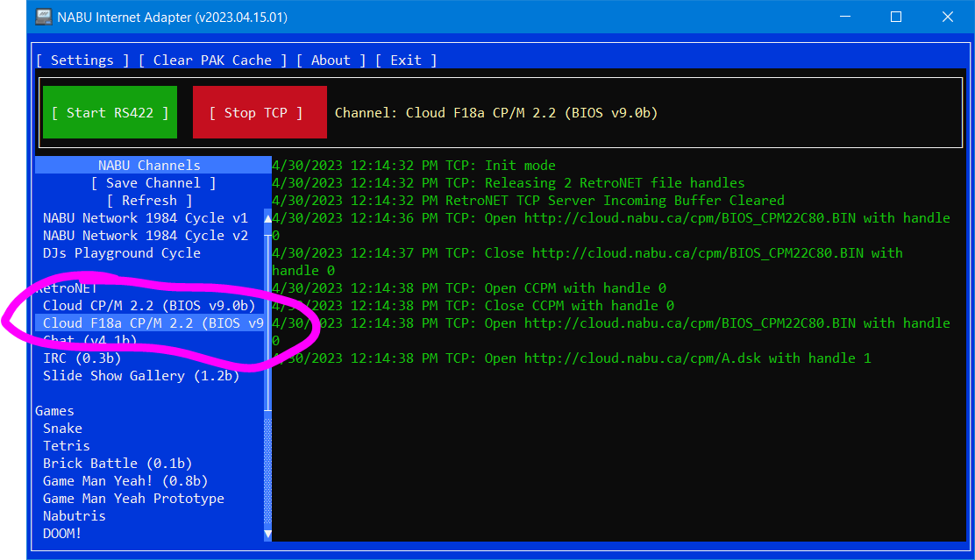The height and width of the screenshot is (560, 975).
Task: Click the red Stop TCP button
Action: (260, 112)
